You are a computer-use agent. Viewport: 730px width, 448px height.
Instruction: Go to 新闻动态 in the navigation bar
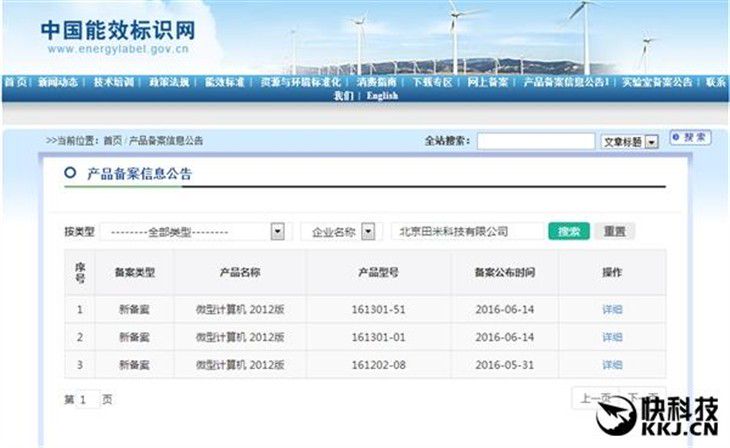(x=58, y=82)
